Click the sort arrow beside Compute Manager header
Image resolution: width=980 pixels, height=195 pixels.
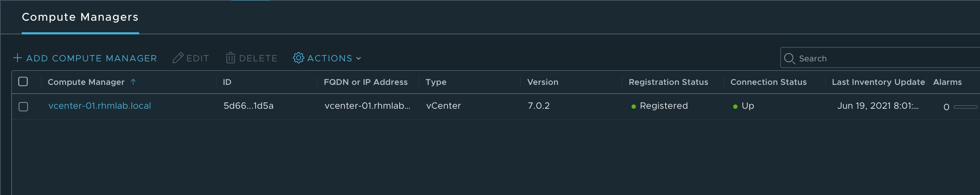pos(133,81)
